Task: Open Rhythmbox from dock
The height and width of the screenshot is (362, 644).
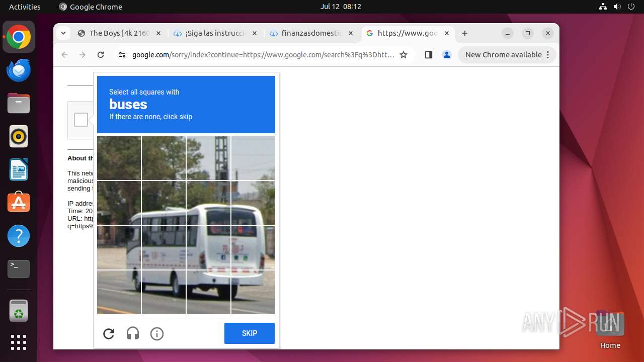Action: click(19, 136)
